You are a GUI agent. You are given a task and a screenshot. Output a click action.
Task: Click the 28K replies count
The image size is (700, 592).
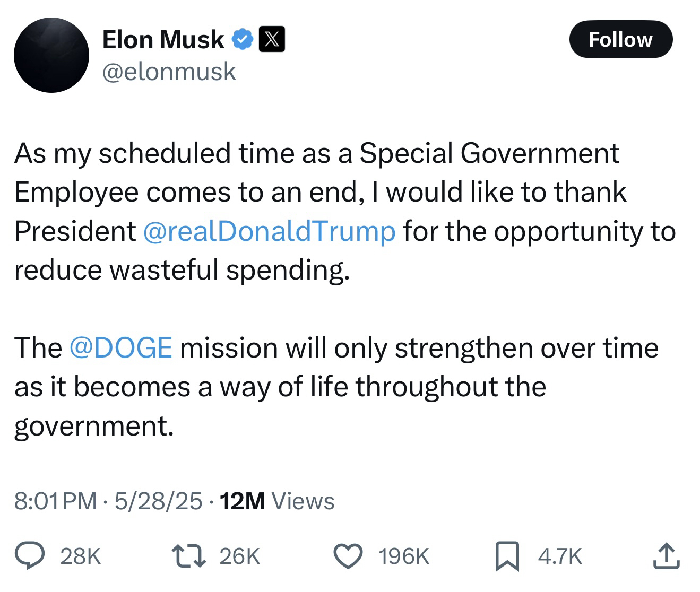click(81, 556)
